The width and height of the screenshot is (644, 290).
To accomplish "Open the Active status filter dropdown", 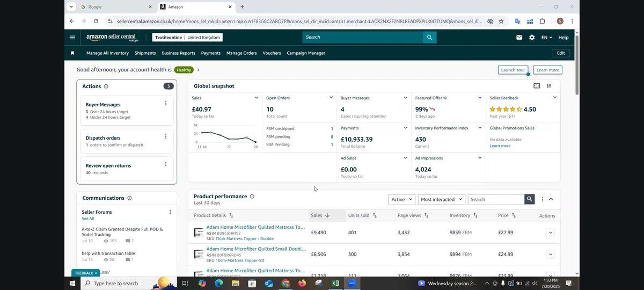I will 402,199.
